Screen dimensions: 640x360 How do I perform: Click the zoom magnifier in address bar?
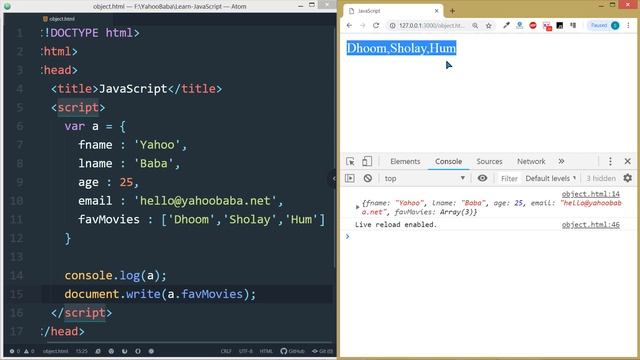[475, 25]
